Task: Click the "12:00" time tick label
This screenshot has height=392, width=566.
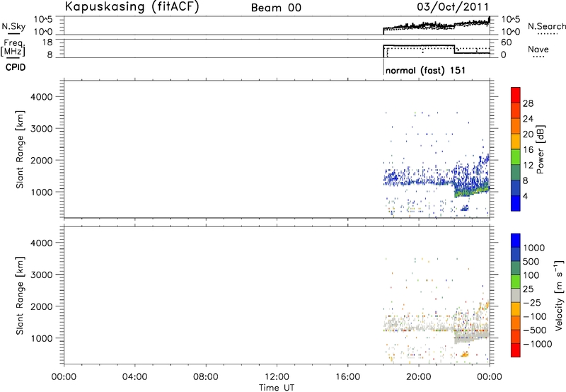Action: [x=277, y=377]
